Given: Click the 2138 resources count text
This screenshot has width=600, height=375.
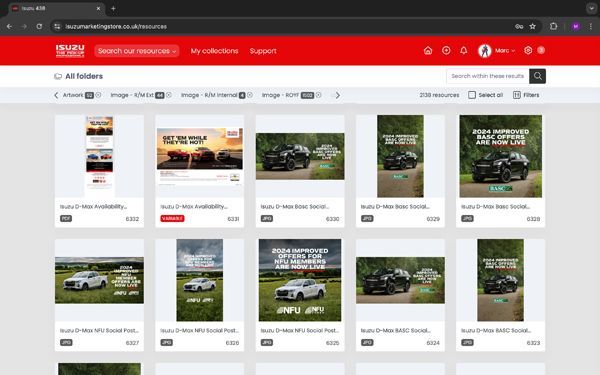Looking at the screenshot, I should coord(439,95).
